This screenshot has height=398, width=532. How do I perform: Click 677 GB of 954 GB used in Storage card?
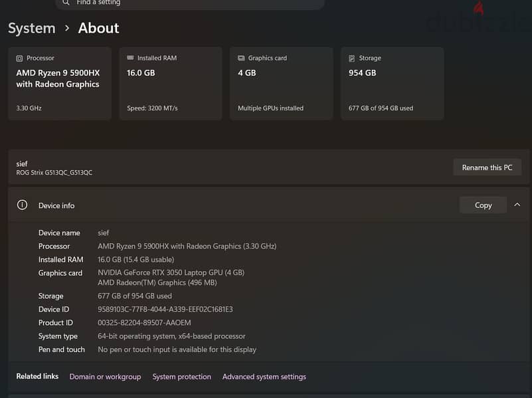(381, 108)
